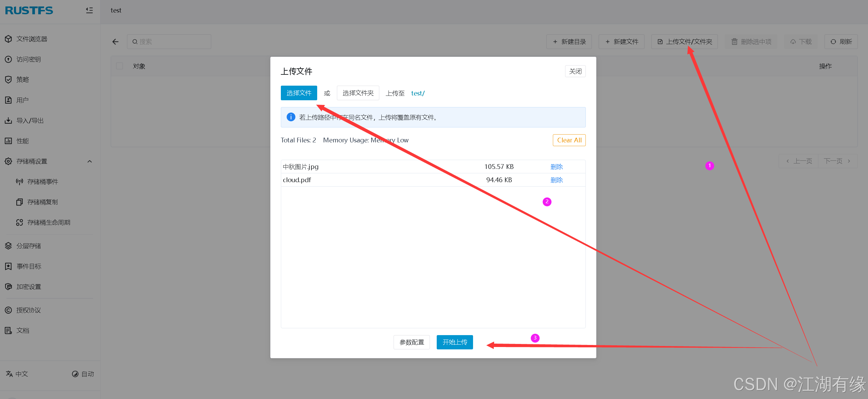Click the Start Upload (开始上传) button
This screenshot has width=868, height=399.
click(x=454, y=342)
